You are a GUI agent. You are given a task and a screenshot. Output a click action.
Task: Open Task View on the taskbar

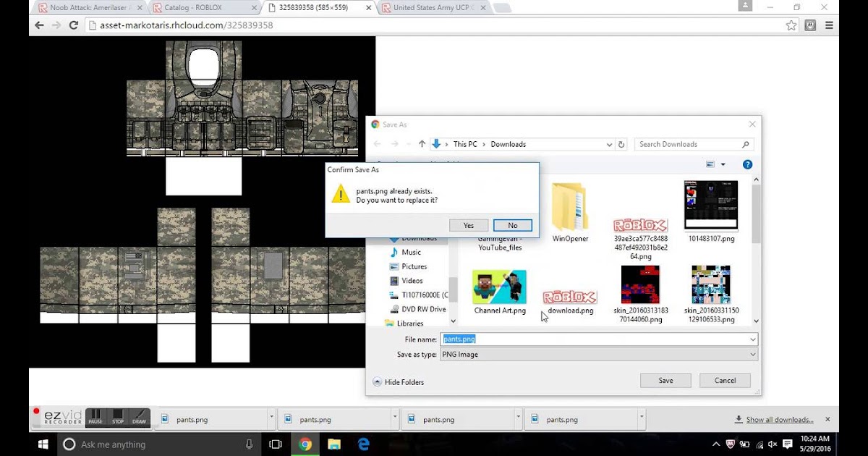tap(276, 444)
